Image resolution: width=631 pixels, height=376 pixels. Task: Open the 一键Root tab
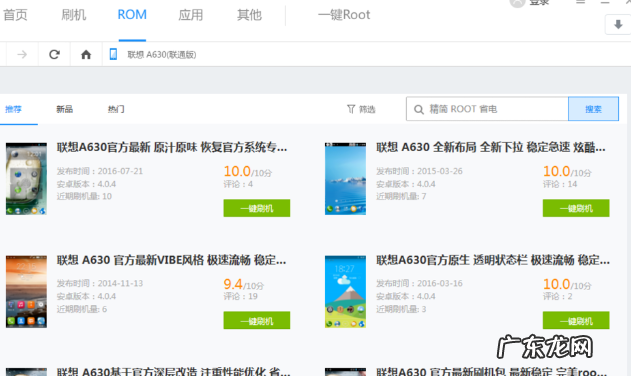[344, 15]
